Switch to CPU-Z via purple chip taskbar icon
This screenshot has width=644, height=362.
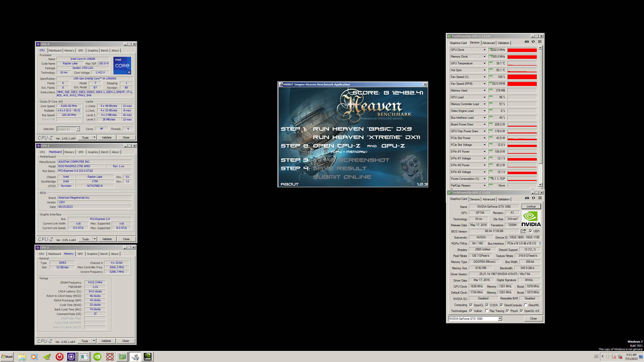point(71,356)
